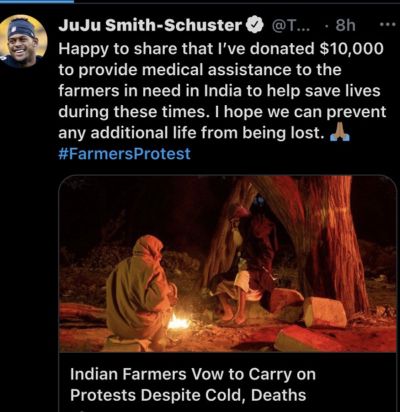Open the tweet via the 8h timestamp
400x412 pixels.
click(x=345, y=25)
